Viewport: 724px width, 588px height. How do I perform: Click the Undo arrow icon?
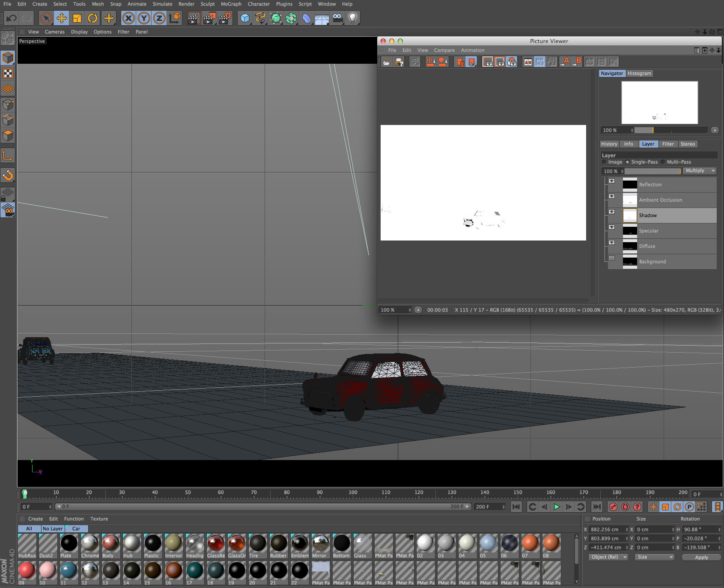pos(12,18)
